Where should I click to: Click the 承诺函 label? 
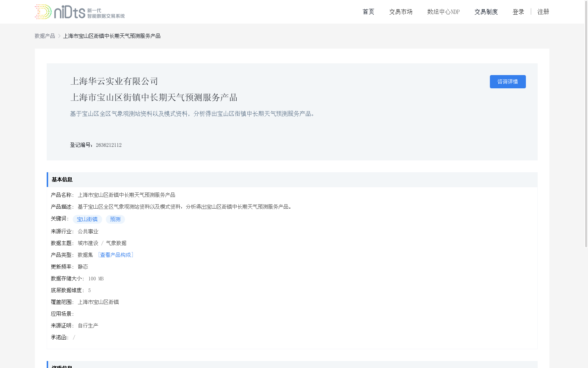(60, 337)
